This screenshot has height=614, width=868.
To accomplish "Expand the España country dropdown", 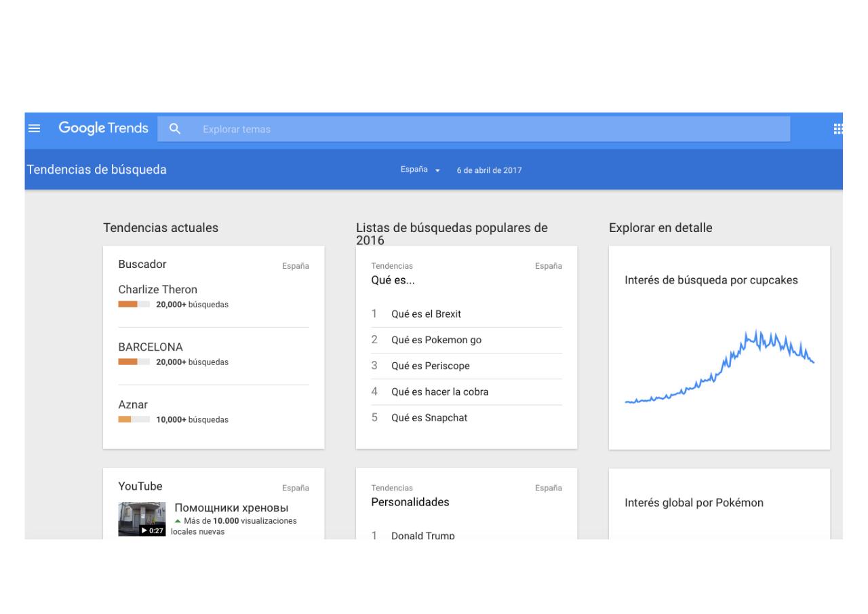I will (420, 170).
